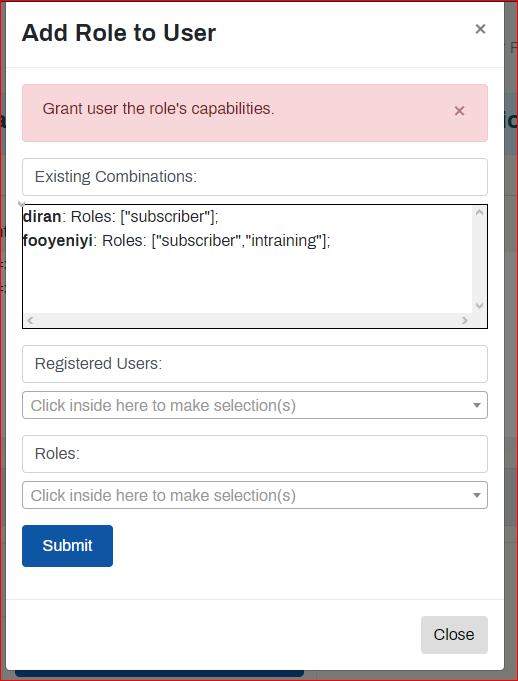Click the 'Grant user the role's capabilities' message
Screen dimensions: 518x681
(158, 109)
